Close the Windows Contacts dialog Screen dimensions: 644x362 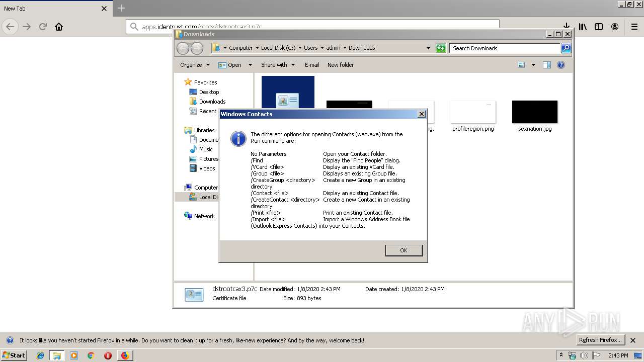point(422,114)
